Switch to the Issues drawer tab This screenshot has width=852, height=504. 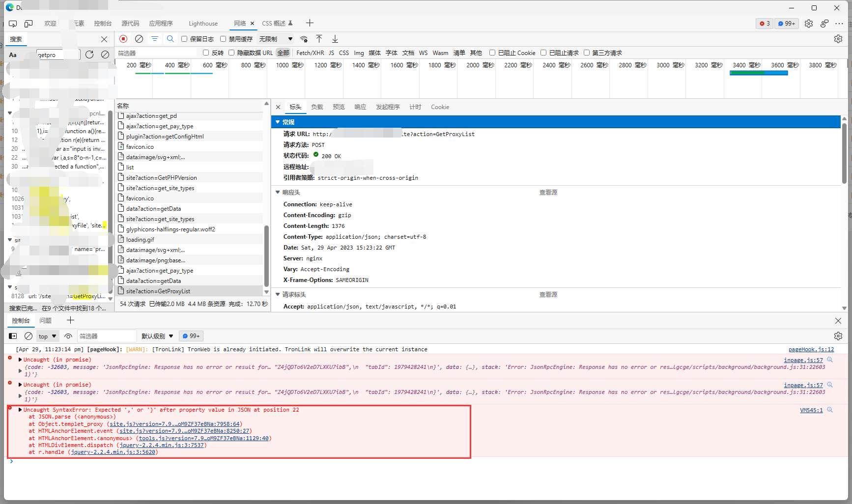[x=46, y=321]
